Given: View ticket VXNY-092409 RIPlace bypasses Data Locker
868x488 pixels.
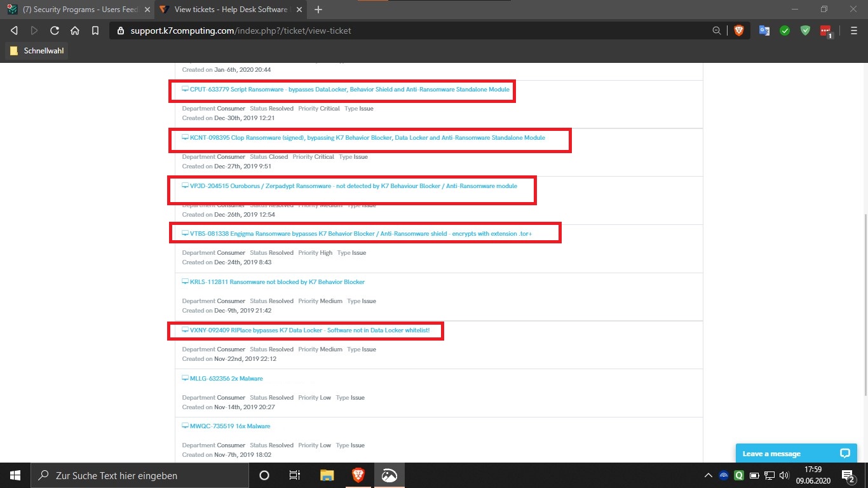Looking at the screenshot, I should point(309,330).
